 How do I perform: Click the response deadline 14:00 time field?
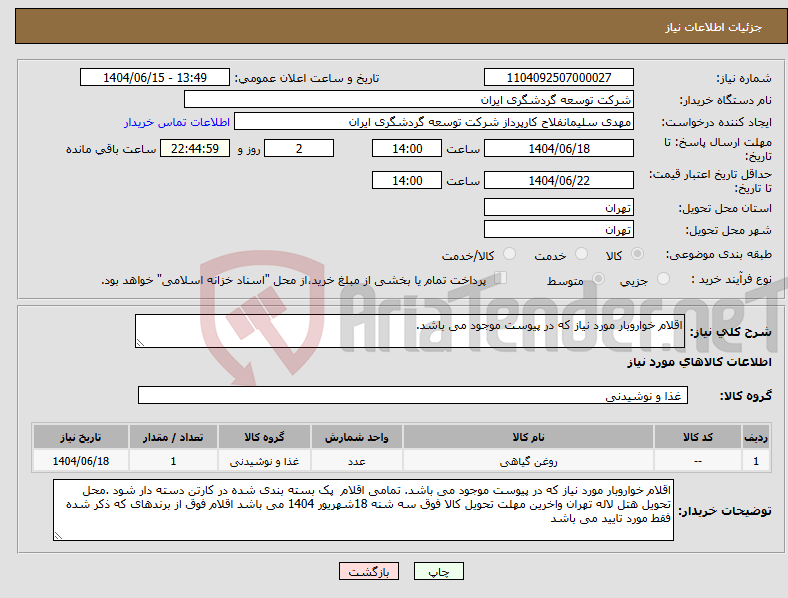click(x=407, y=148)
